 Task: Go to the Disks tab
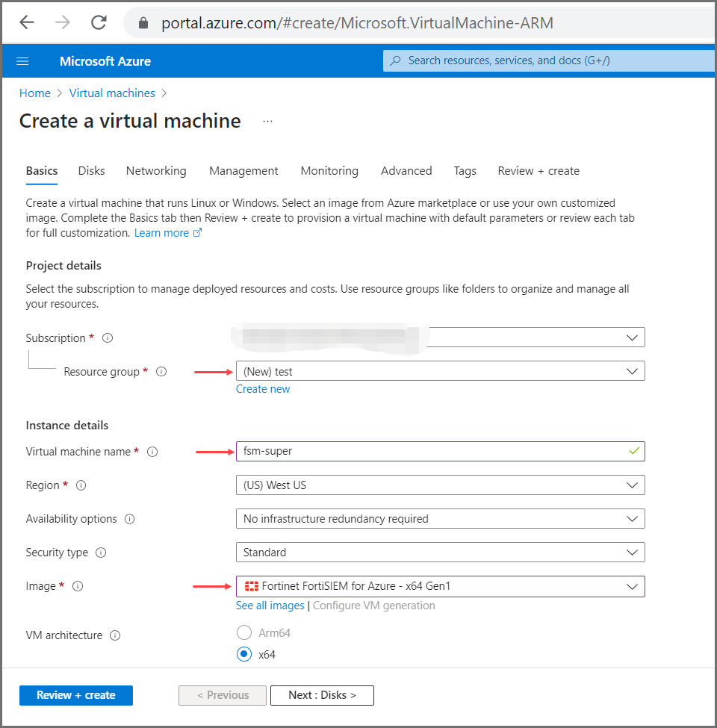click(x=91, y=171)
